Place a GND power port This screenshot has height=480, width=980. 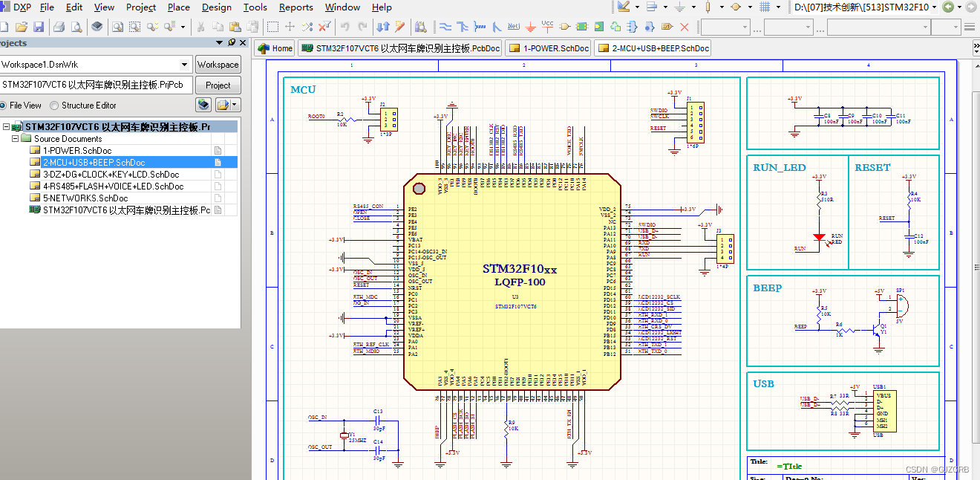[x=530, y=27]
